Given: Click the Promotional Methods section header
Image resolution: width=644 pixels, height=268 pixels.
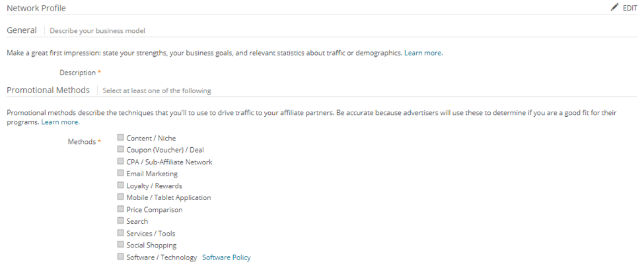Looking at the screenshot, I should click(48, 90).
